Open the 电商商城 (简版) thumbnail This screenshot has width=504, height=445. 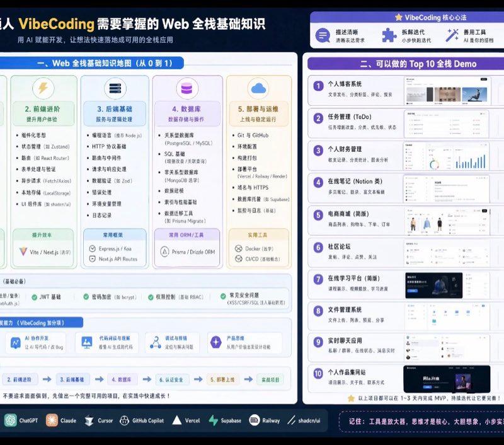tap(447, 221)
